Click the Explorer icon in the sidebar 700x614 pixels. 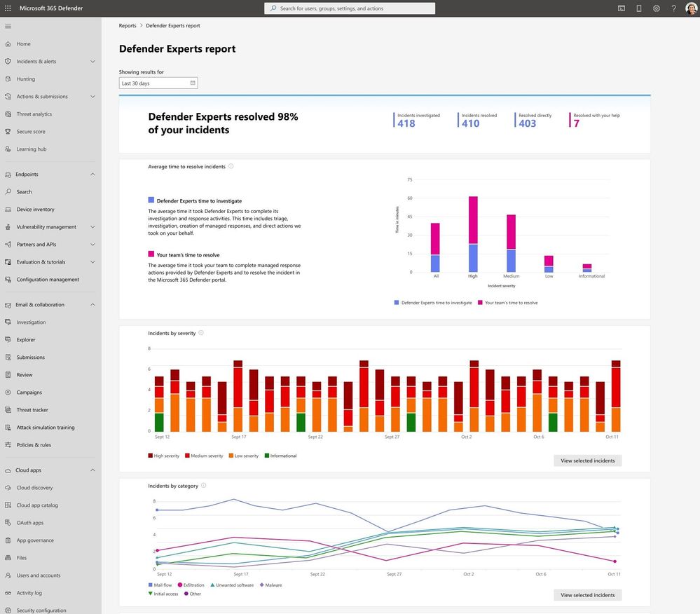[8, 339]
